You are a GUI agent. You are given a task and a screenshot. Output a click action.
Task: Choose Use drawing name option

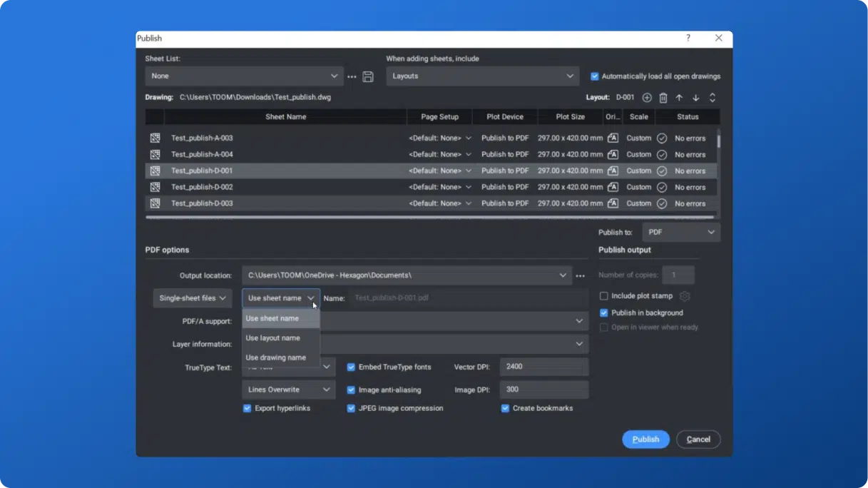[276, 357]
